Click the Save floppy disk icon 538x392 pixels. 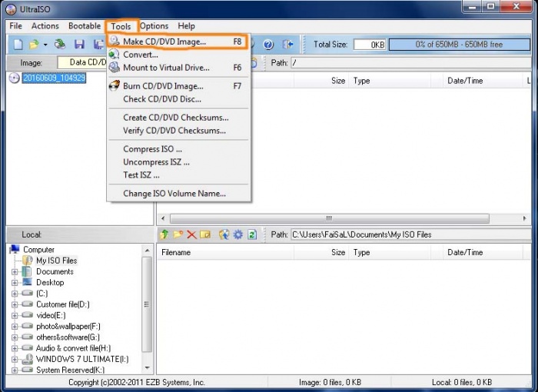(x=79, y=45)
